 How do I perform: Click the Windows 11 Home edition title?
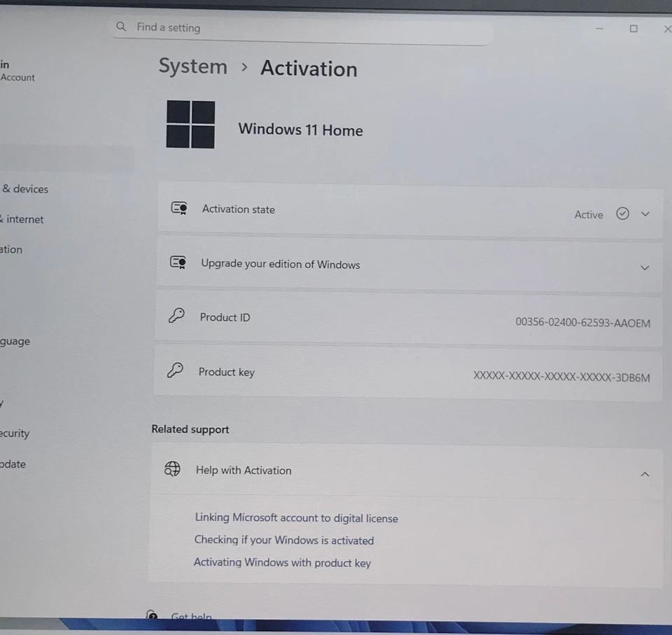[x=300, y=130]
